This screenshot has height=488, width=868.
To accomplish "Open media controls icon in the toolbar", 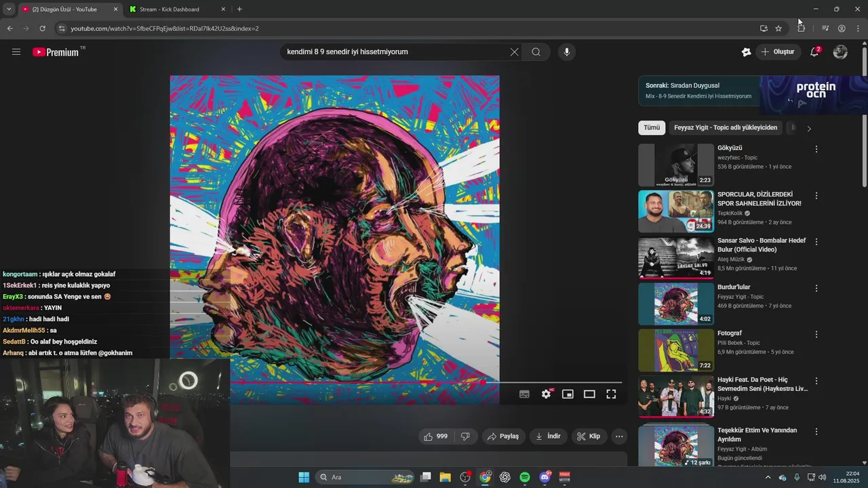I will (x=825, y=28).
